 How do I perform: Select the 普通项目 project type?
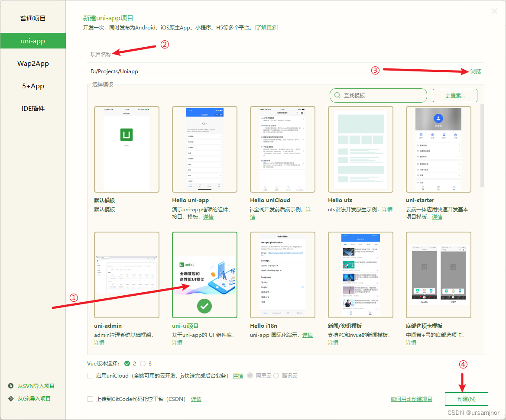pyautogui.click(x=33, y=18)
